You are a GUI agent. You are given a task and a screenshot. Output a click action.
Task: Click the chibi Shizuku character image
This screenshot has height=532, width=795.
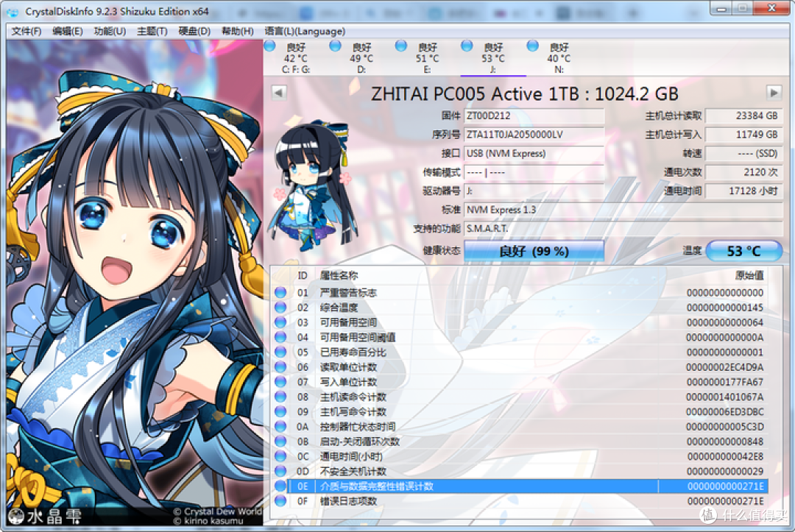click(312, 185)
